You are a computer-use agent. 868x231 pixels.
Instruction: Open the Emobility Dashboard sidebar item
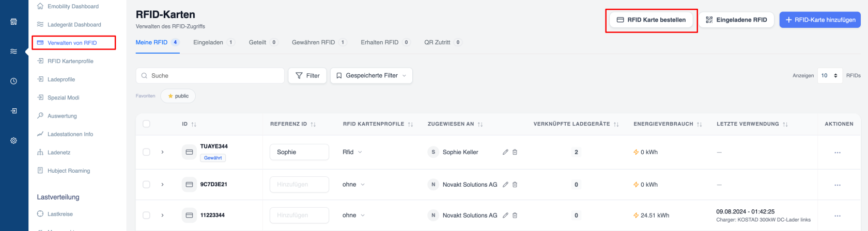click(68, 6)
